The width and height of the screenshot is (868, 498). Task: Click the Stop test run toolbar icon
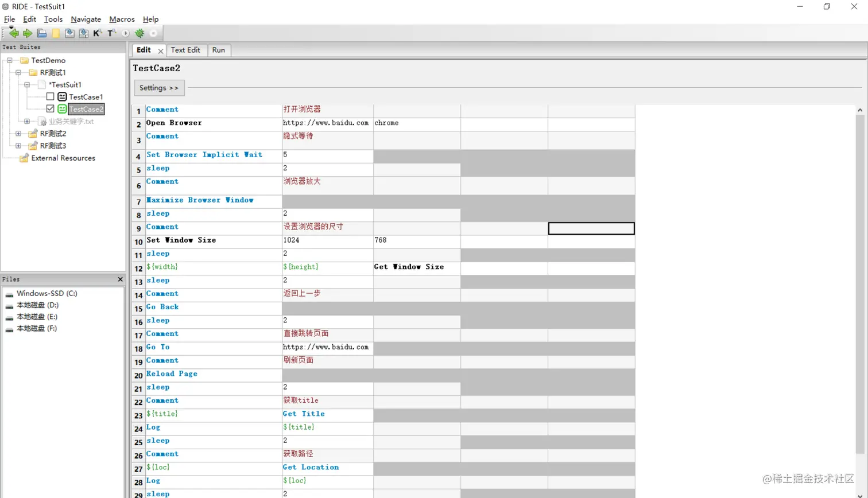[153, 33]
